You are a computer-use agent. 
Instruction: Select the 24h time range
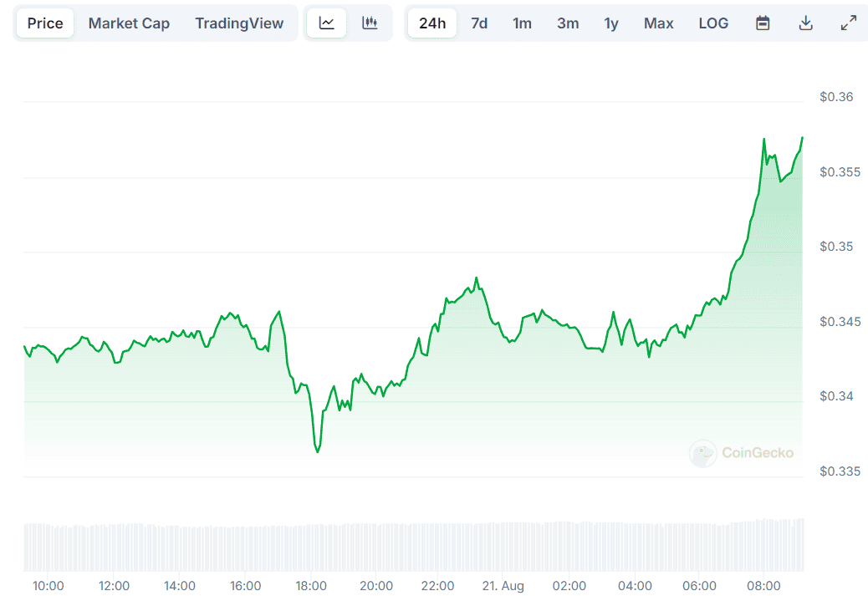click(x=432, y=23)
